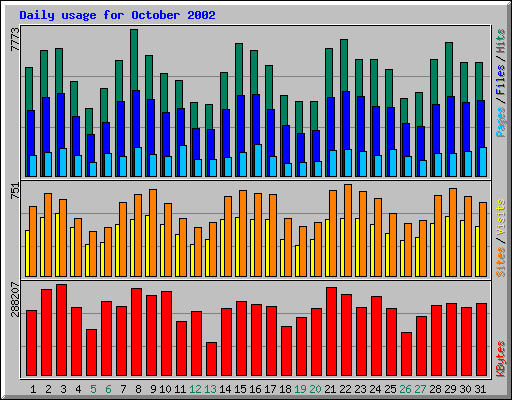Select the green hits bar for day 8

[x=134, y=59]
